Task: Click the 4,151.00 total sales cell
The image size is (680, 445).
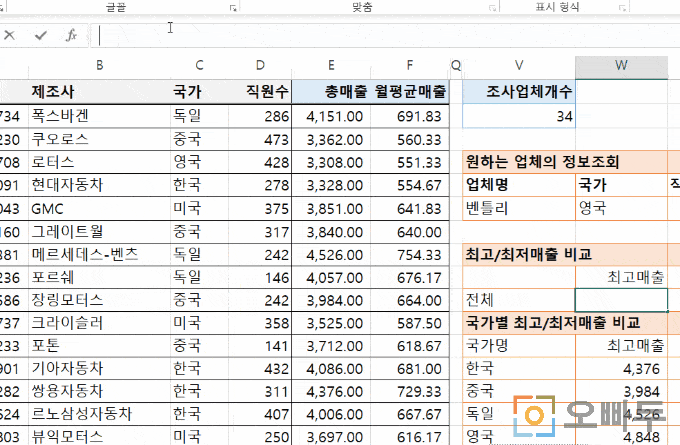Action: [331, 116]
